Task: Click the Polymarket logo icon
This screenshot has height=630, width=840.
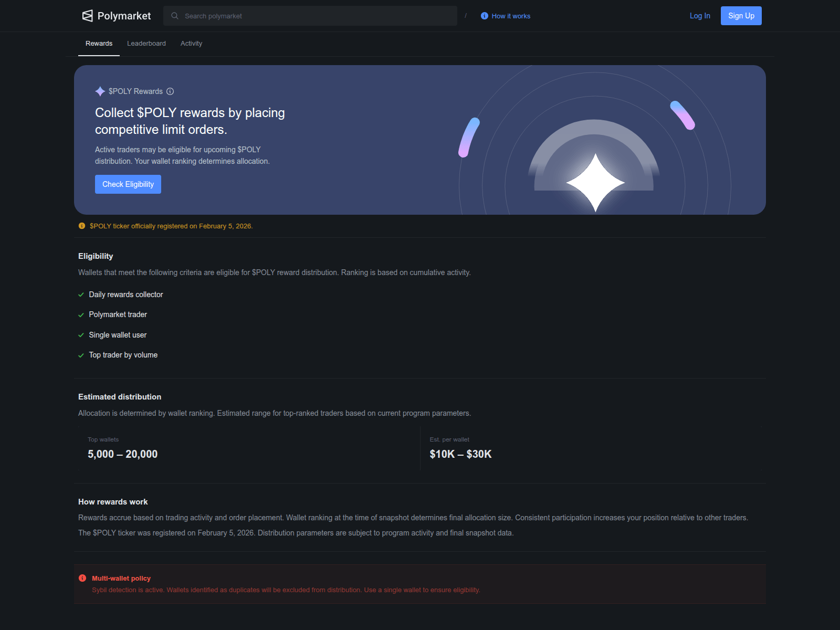Action: (87, 15)
